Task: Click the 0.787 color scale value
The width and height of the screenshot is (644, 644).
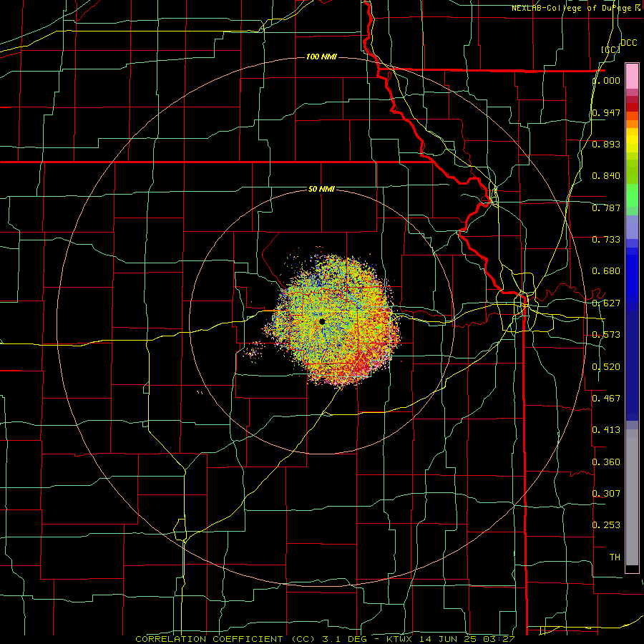Action: [x=606, y=208]
